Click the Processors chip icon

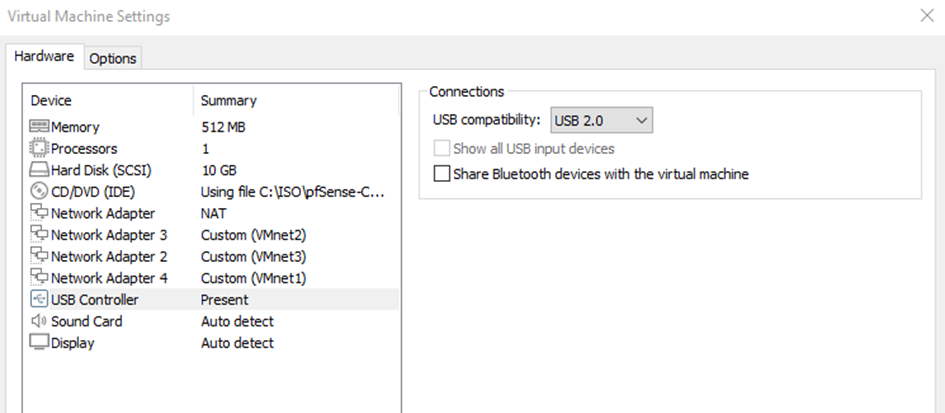(x=39, y=148)
